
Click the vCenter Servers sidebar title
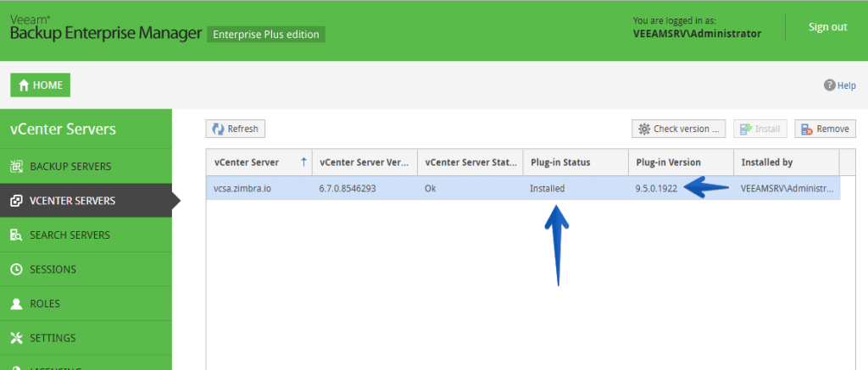(x=63, y=130)
